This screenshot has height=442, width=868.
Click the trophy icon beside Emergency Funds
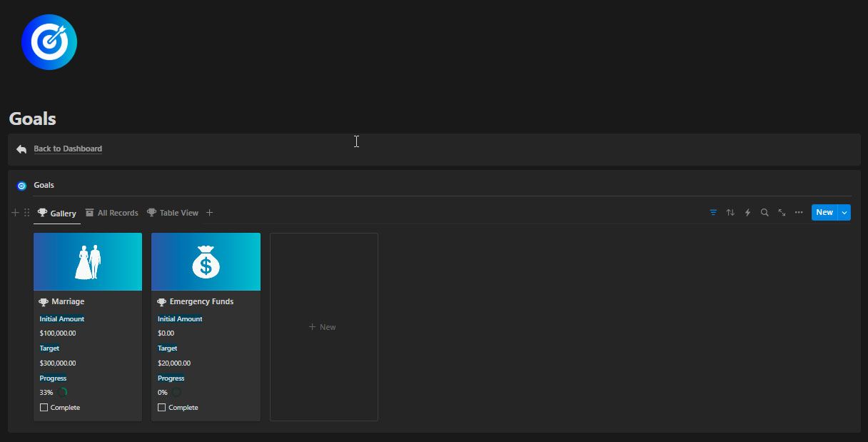tap(161, 302)
